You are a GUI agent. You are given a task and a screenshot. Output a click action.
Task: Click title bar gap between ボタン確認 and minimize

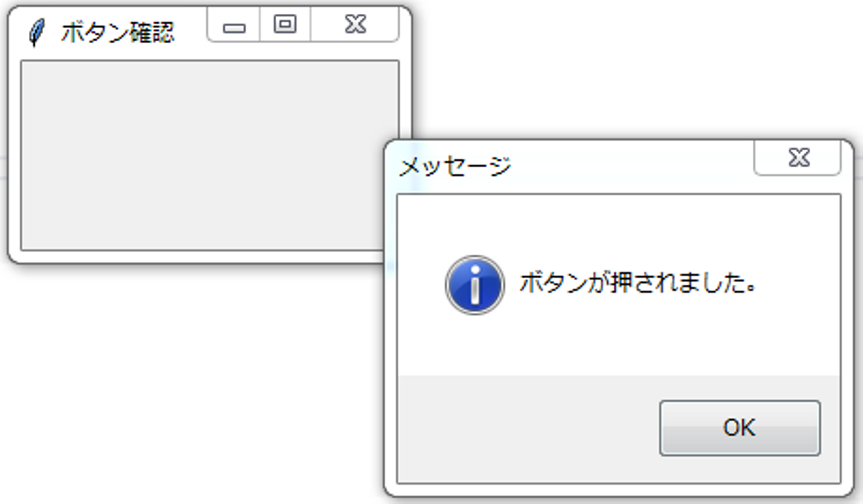pos(191,31)
